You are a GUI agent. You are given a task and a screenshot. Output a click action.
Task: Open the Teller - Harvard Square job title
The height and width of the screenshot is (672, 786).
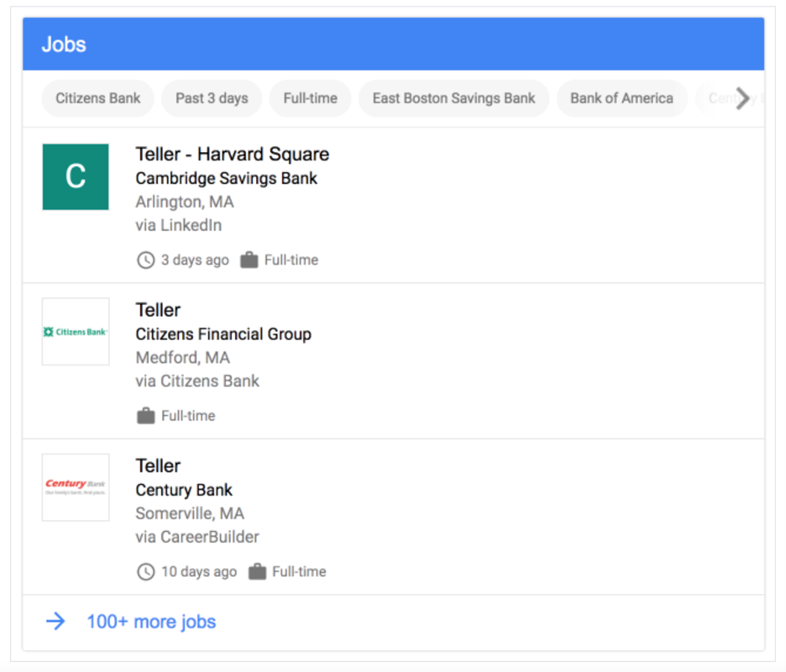point(232,155)
